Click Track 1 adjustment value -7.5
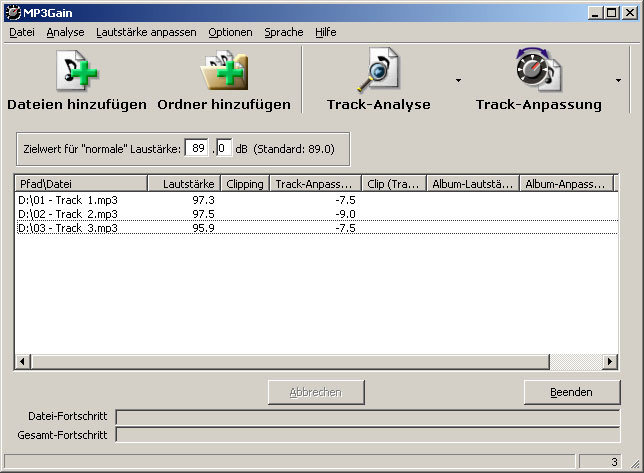Image resolution: width=644 pixels, height=473 pixels. tap(345, 200)
